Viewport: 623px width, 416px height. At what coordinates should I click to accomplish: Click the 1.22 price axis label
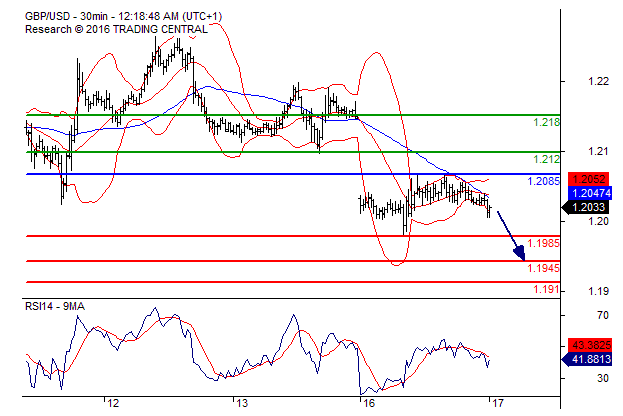[x=598, y=81]
